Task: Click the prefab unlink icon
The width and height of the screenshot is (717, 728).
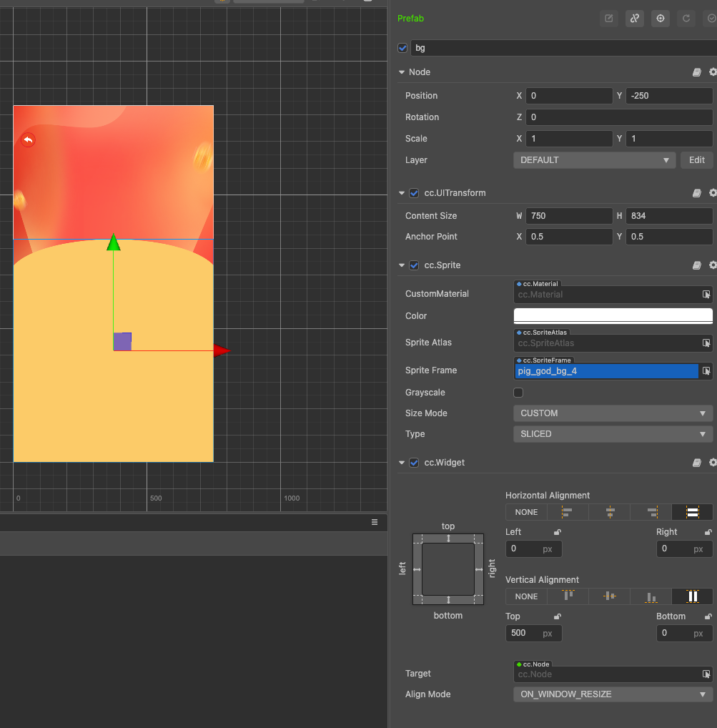Action: (x=634, y=19)
